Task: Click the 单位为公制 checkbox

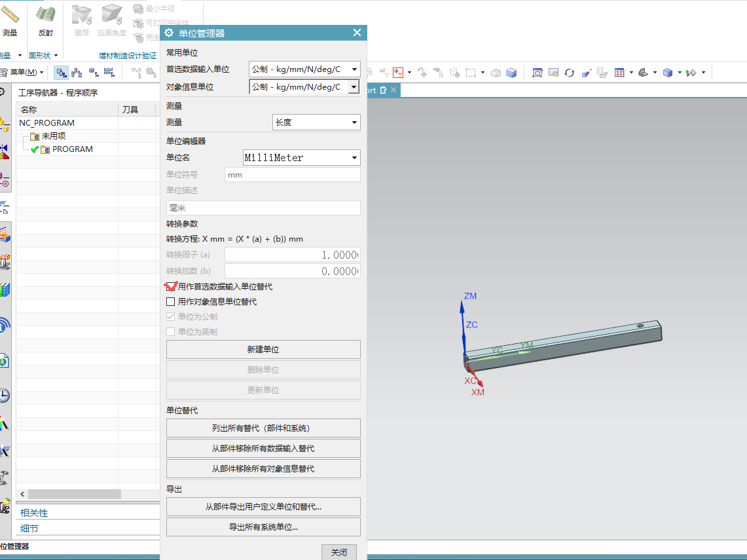Action: pyautogui.click(x=171, y=316)
